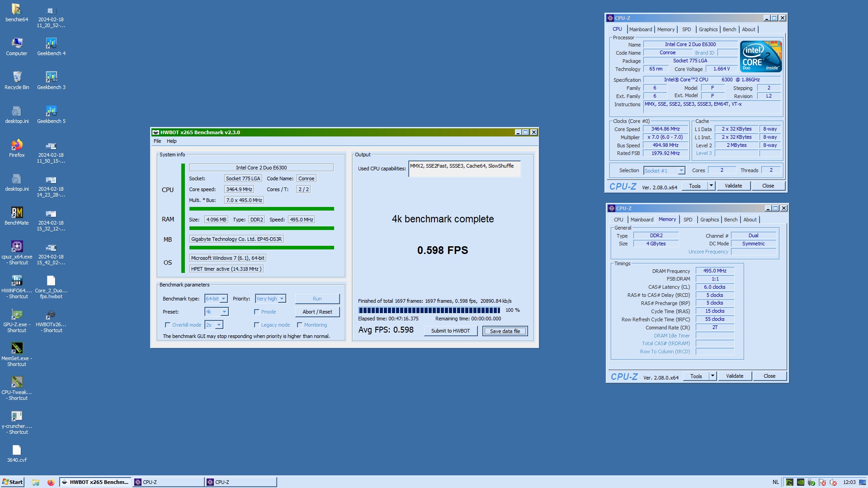The width and height of the screenshot is (868, 488).
Task: Click the Abort / Reset button
Action: point(317,312)
